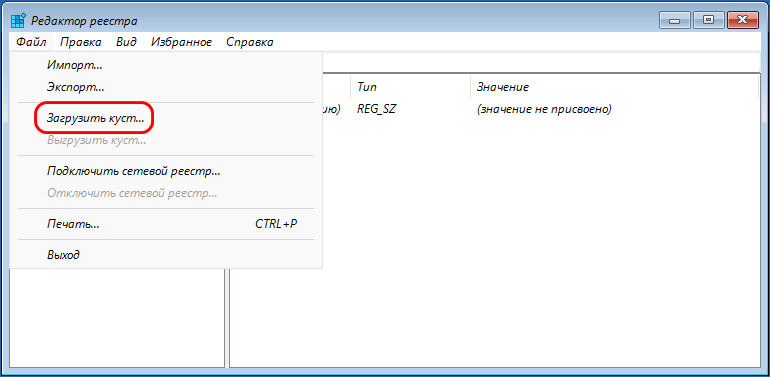Click the Тип column header
This screenshot has width=770, height=377.
[x=410, y=87]
